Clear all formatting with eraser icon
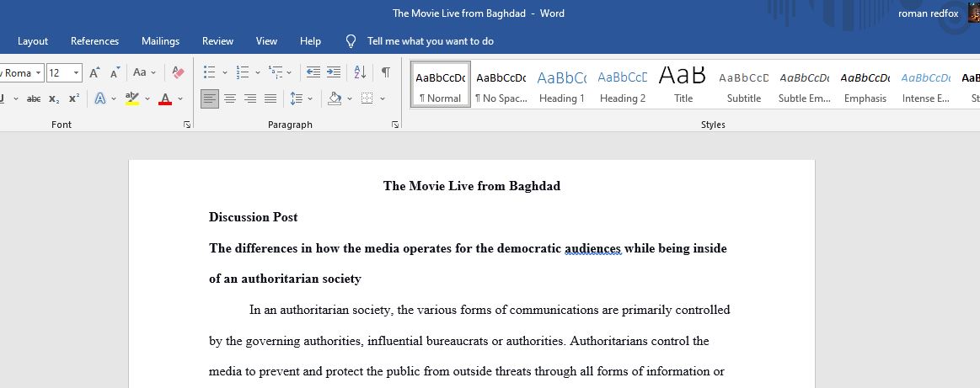980x388 pixels. pyautogui.click(x=178, y=72)
